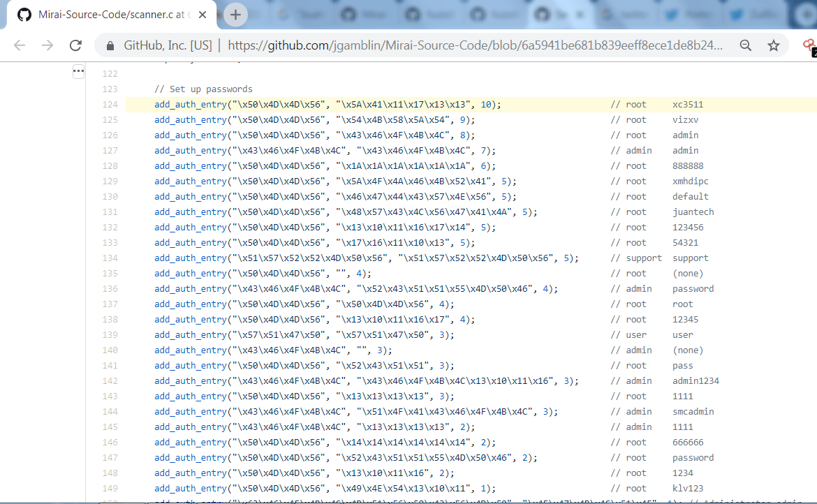Image resolution: width=817 pixels, height=504 pixels.
Task: Click the 'xc3511' password comment
Action: pos(688,105)
